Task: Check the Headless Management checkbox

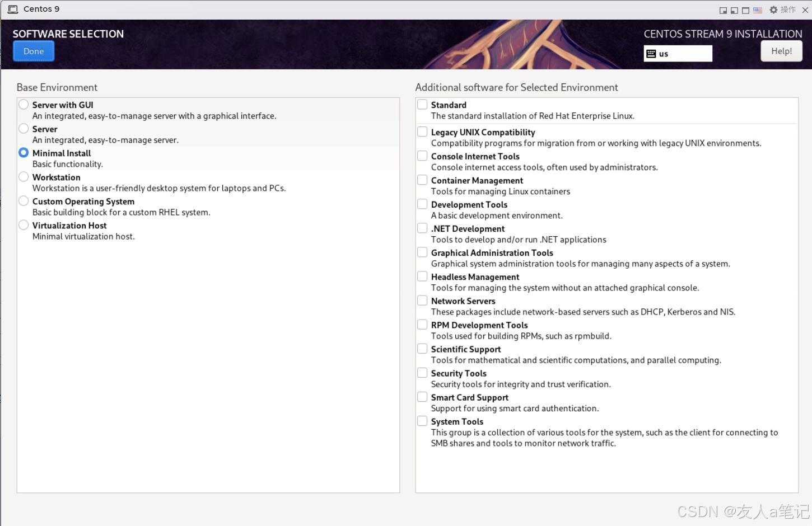Action: coord(422,276)
